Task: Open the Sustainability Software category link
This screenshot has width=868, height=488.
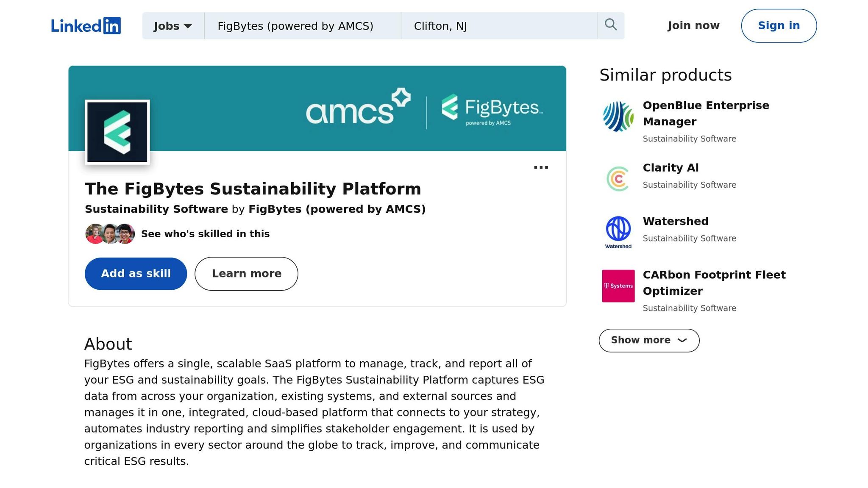Action: pos(156,209)
